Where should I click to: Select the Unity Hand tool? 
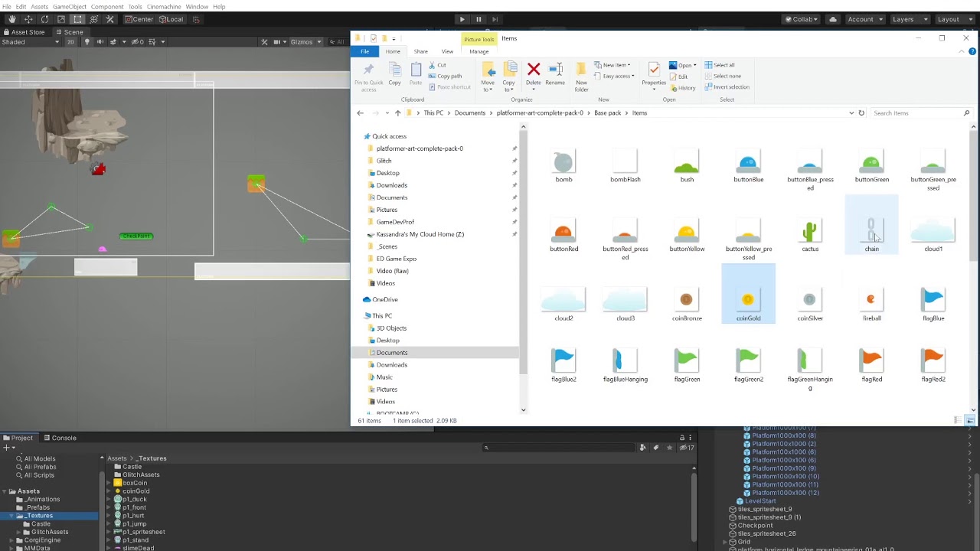[x=12, y=19]
